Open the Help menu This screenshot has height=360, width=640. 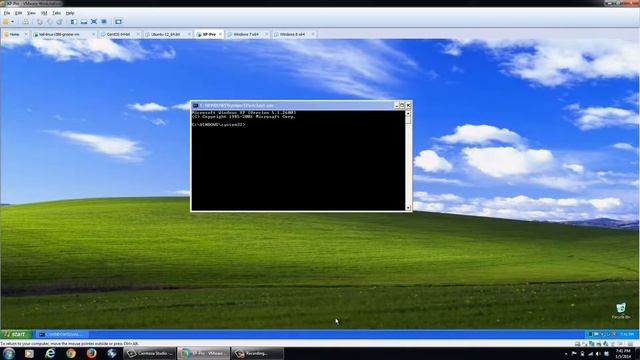(x=70, y=13)
